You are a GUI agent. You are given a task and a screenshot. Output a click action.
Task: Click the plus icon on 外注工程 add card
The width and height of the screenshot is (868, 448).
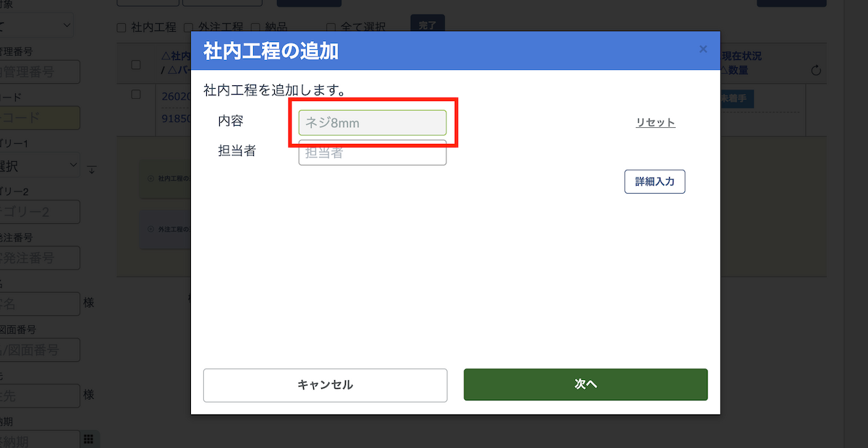[150, 230]
